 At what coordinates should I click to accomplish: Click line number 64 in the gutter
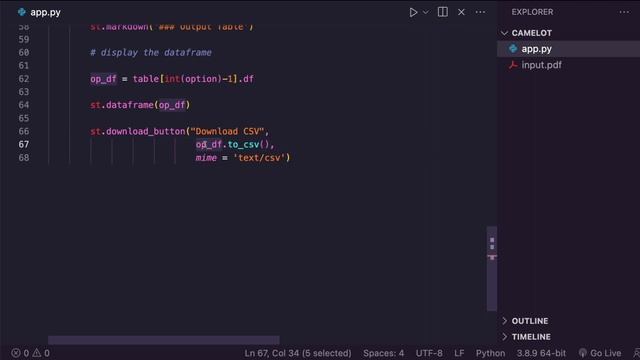24,105
